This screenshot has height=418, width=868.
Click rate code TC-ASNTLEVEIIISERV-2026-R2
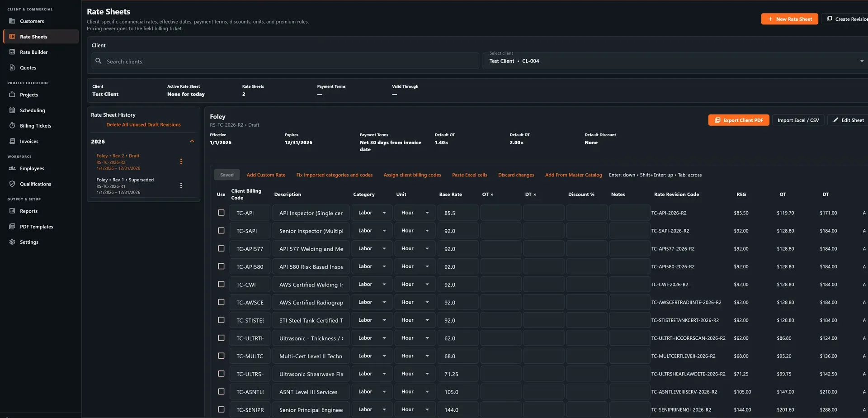click(x=684, y=392)
